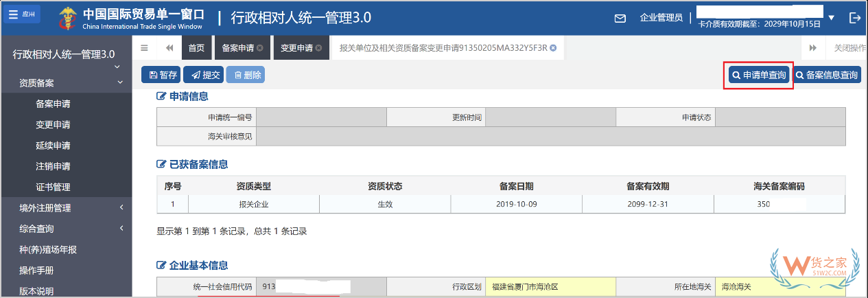
Task: Select the 报关企业 table cell
Action: click(x=254, y=204)
